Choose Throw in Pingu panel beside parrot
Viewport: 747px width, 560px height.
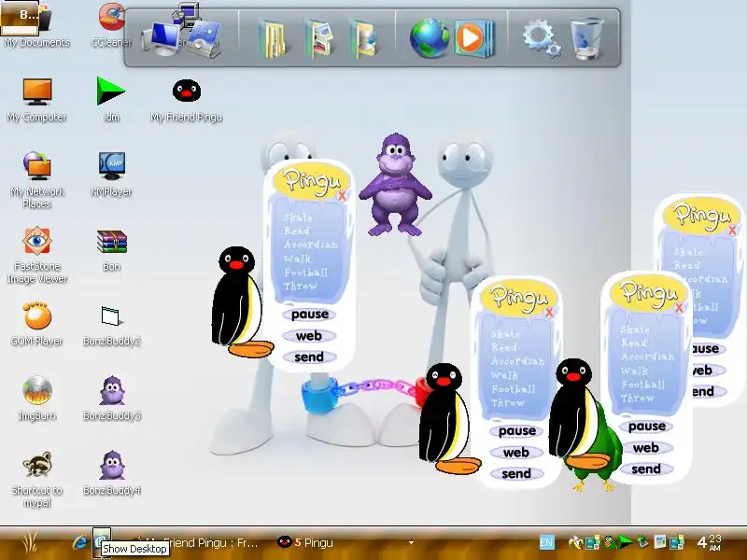click(637, 399)
